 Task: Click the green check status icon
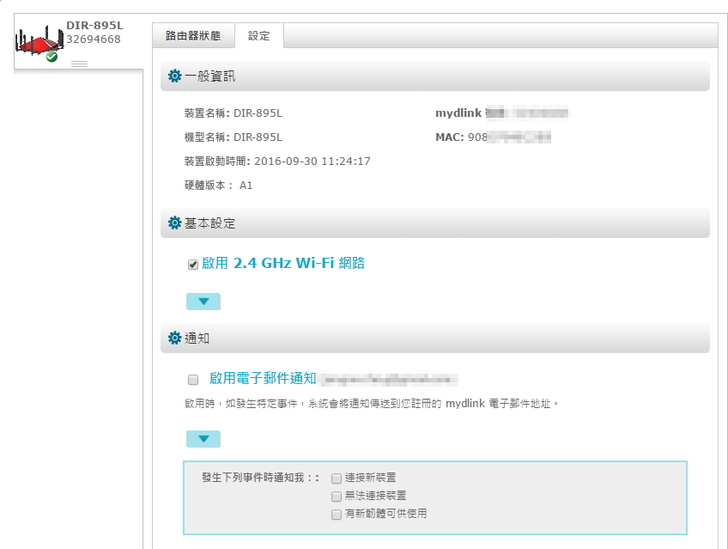pos(52,57)
